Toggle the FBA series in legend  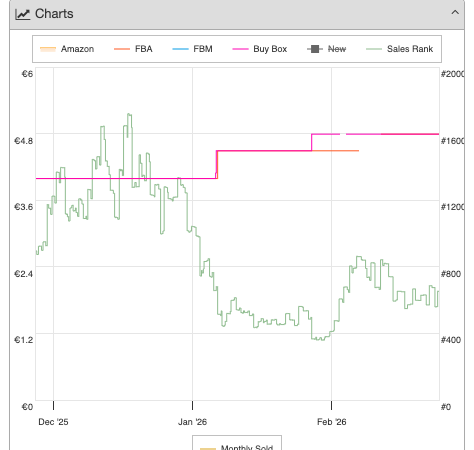(x=133, y=49)
